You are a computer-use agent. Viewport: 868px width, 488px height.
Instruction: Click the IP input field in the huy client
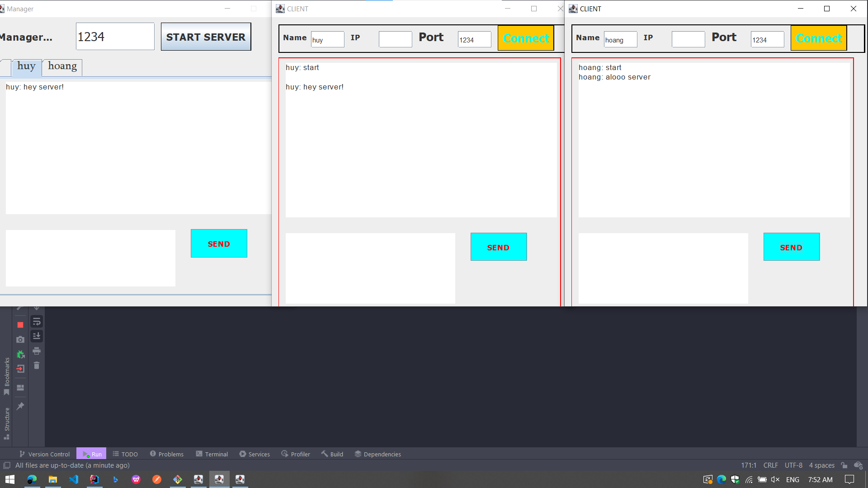(x=395, y=39)
